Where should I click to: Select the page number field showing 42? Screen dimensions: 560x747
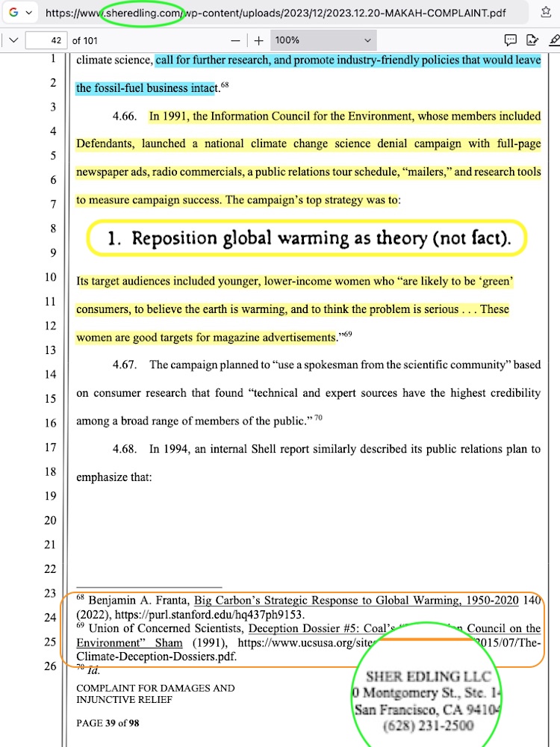click(46, 40)
